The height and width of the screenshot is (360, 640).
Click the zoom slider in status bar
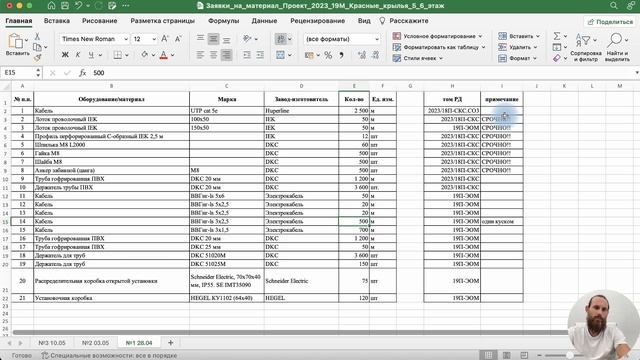(x=569, y=356)
